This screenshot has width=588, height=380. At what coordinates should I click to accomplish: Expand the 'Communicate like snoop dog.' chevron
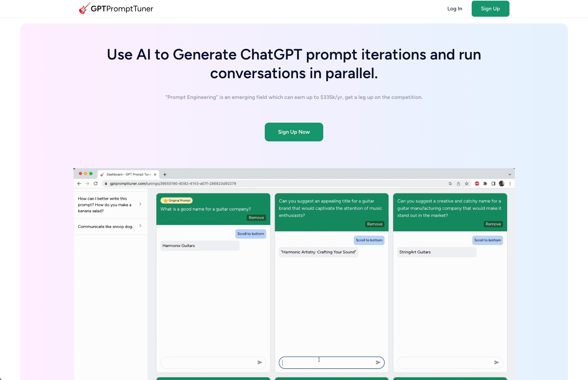[x=140, y=226]
